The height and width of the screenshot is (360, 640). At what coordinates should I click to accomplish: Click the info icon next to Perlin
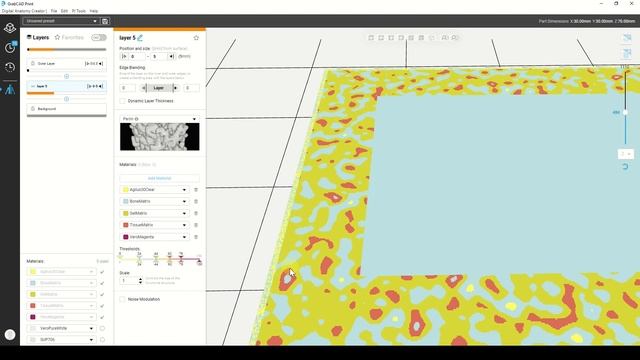click(137, 119)
